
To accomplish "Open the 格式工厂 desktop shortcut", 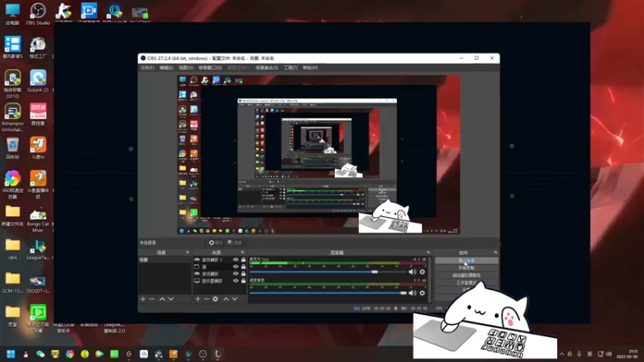I will click(x=38, y=47).
